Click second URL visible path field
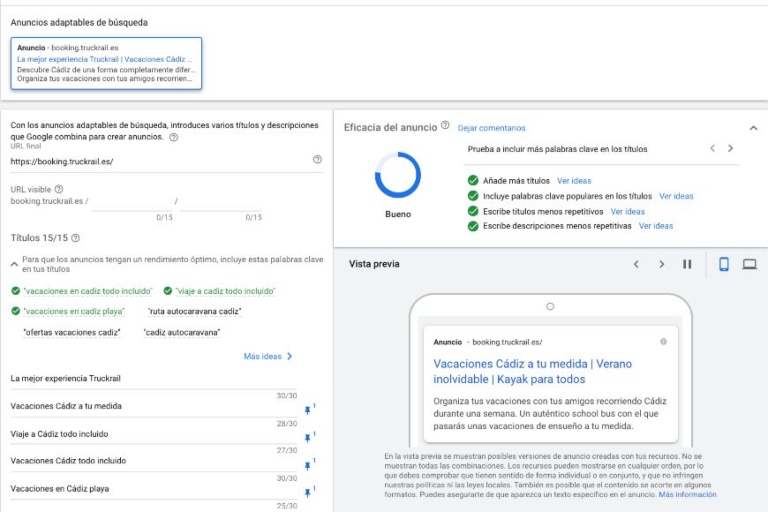Screen dimensions: 768x512 (221, 201)
